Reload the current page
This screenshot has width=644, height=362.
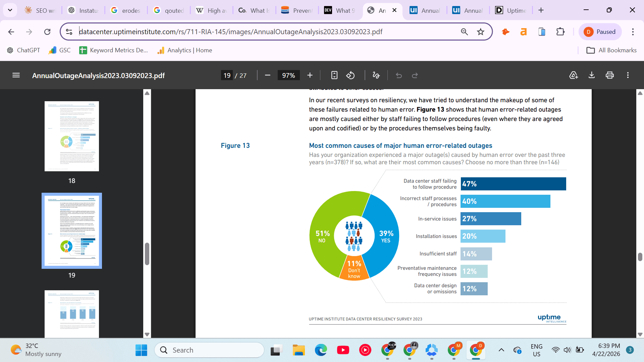[x=47, y=32]
